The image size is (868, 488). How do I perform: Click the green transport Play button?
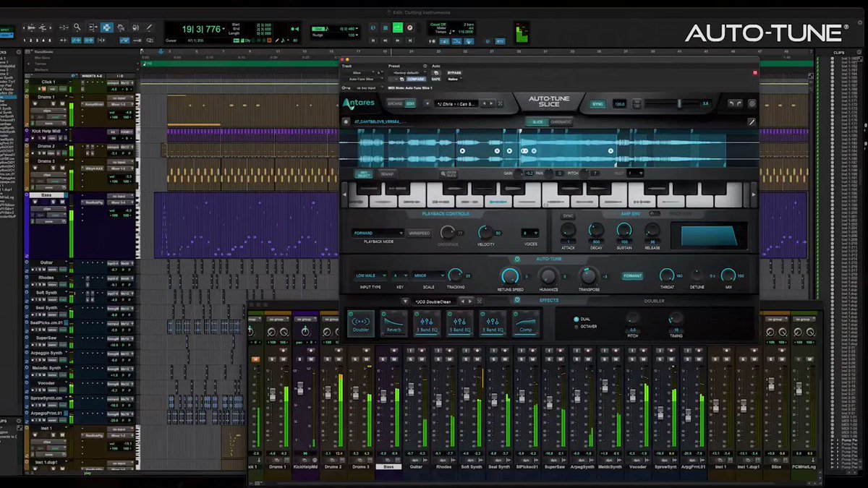(398, 27)
